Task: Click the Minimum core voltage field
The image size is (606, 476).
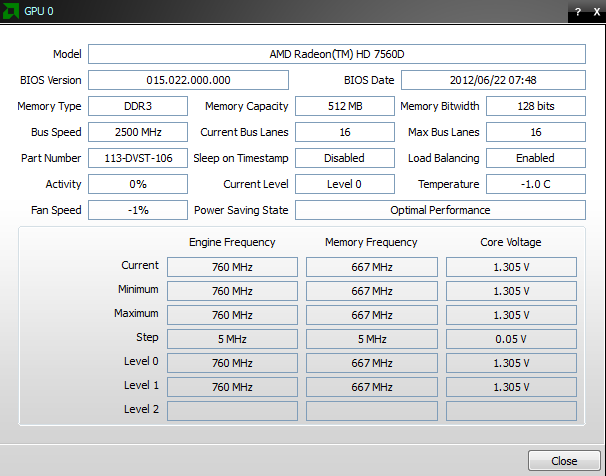Action: (x=511, y=291)
